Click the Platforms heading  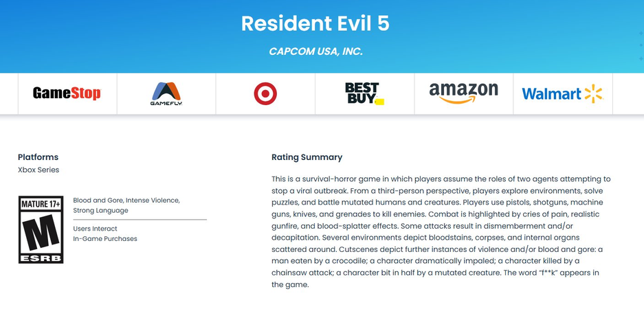[38, 157]
